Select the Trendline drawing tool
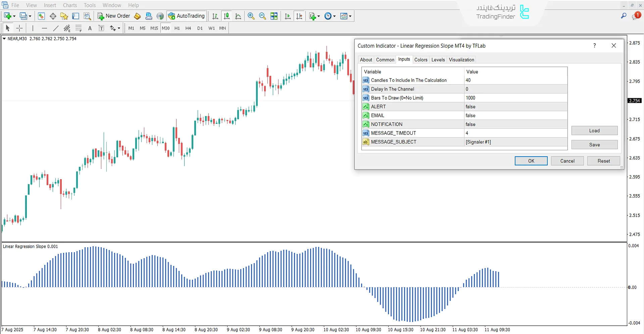 [x=56, y=28]
